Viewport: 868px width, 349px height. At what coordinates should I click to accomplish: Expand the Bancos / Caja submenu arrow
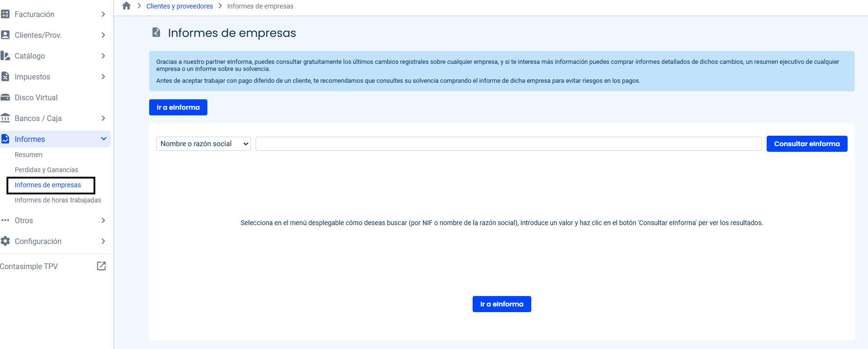(103, 118)
